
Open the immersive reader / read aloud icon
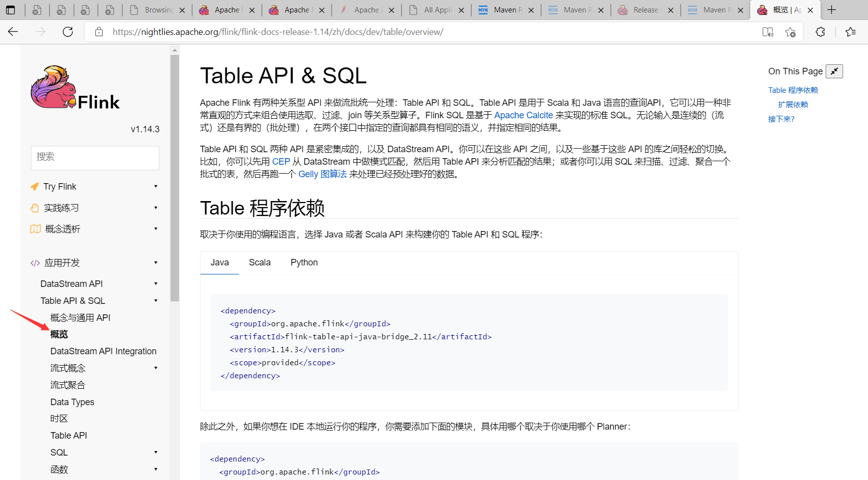point(768,32)
